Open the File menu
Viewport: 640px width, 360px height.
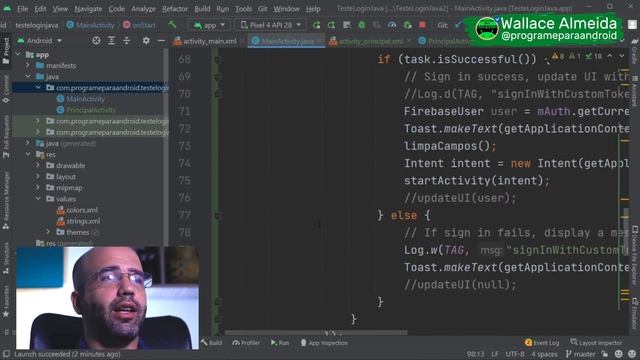pyautogui.click(x=22, y=9)
